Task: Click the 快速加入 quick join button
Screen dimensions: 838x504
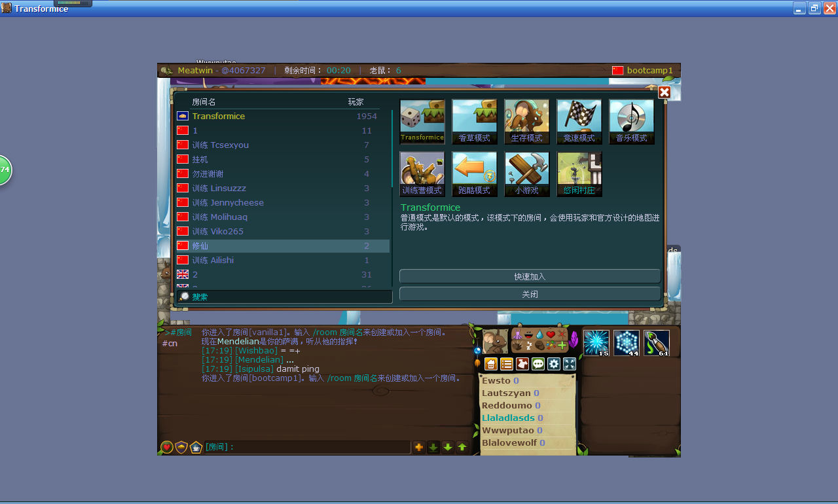Action: click(x=530, y=276)
